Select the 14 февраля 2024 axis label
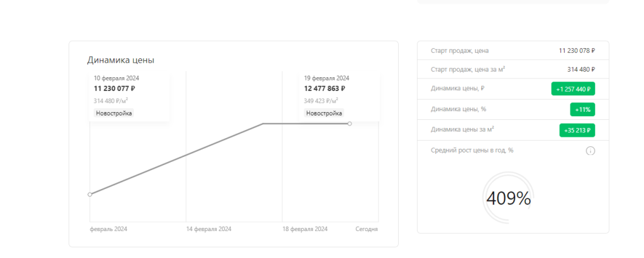Image resolution: width=644 pixels, height=258 pixels. (209, 229)
